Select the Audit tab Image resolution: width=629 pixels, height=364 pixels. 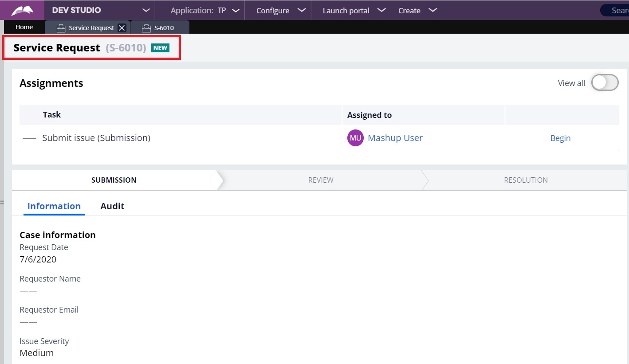112,206
